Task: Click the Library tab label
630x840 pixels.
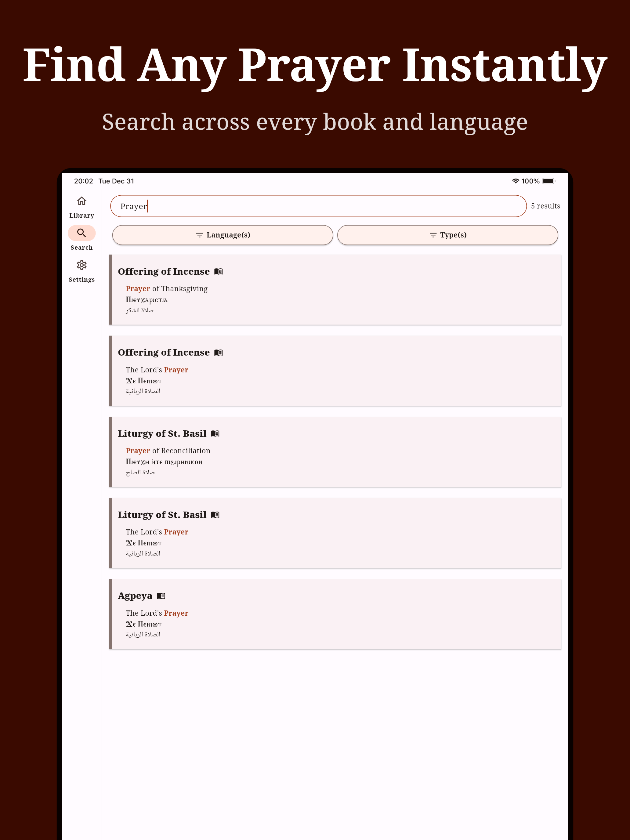Action: click(x=81, y=216)
